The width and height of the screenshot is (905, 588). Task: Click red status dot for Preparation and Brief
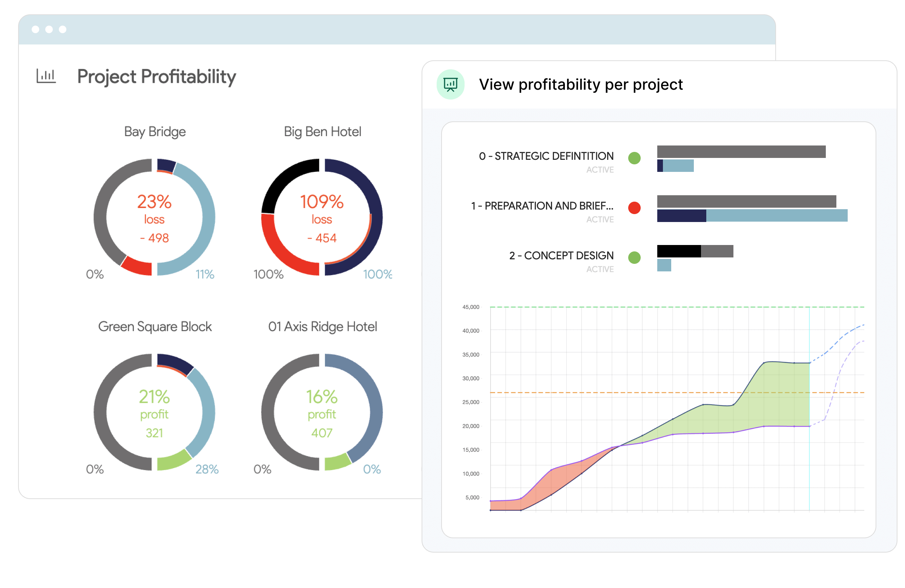coord(634,208)
